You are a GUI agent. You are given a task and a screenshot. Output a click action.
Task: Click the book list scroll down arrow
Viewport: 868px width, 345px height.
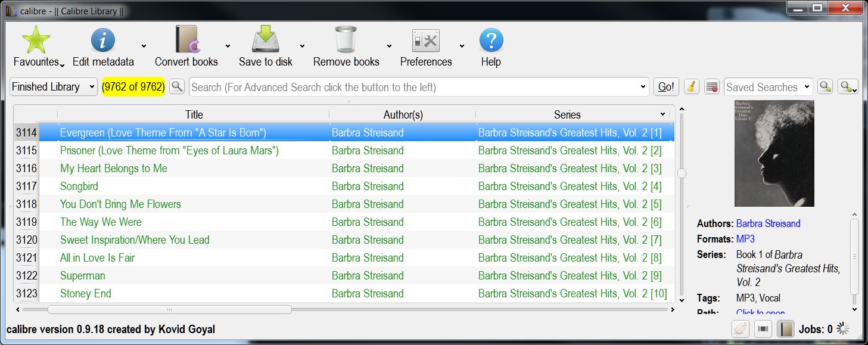[x=682, y=300]
